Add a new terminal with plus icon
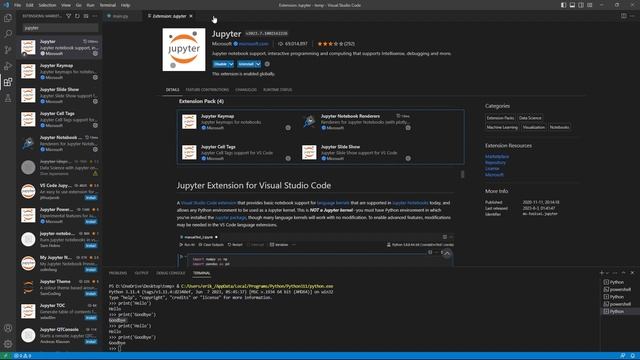640x360 pixels. click(602, 273)
